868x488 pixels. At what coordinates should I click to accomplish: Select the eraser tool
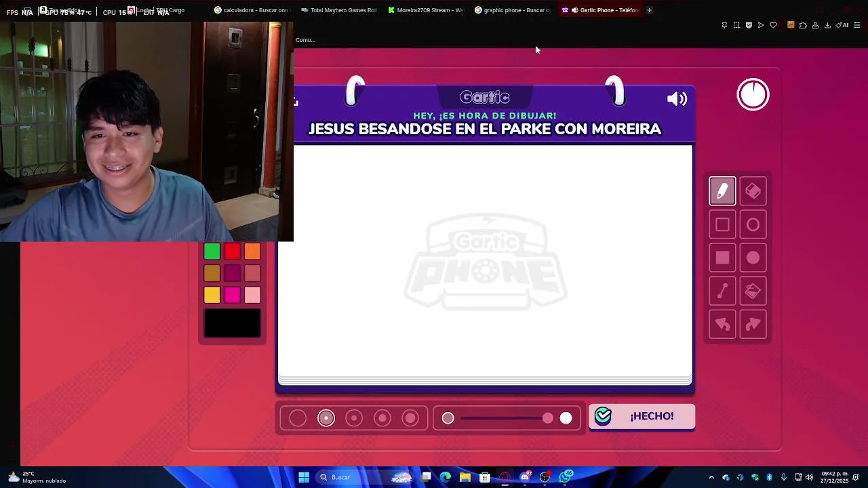click(753, 191)
